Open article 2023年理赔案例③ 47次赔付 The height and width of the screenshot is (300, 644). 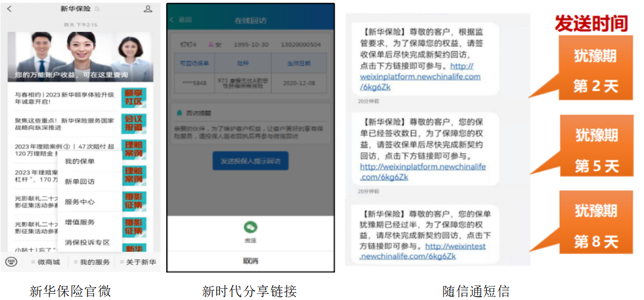click(x=65, y=150)
